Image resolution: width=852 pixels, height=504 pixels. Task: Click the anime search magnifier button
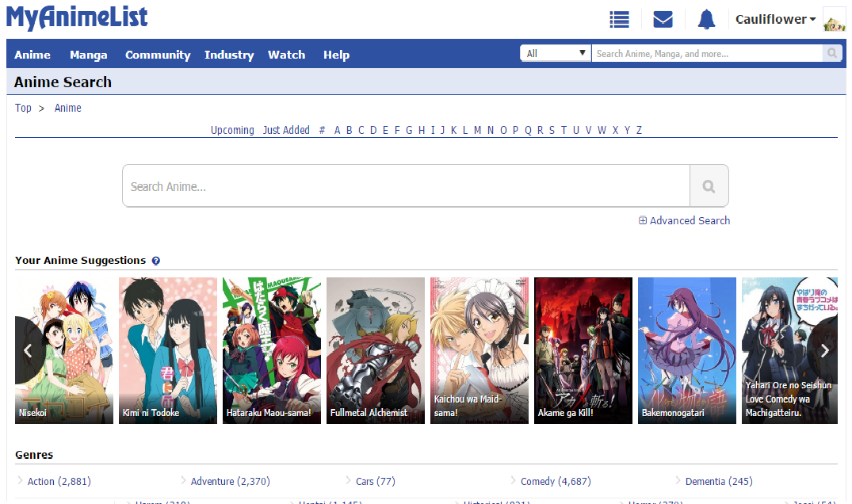point(709,186)
